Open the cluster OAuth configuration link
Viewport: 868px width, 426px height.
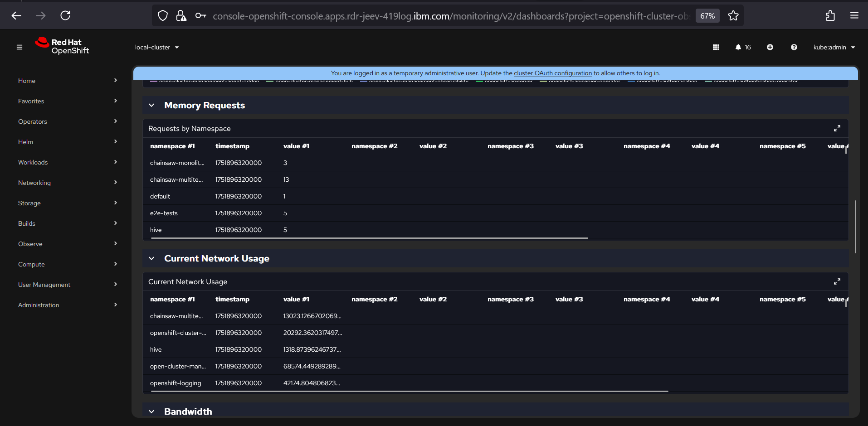click(x=552, y=73)
